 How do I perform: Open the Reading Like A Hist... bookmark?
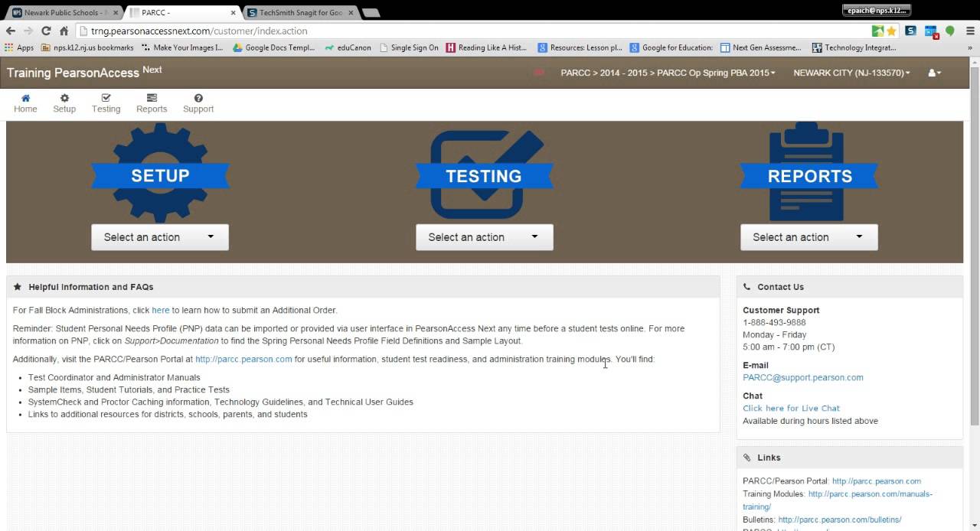point(487,47)
